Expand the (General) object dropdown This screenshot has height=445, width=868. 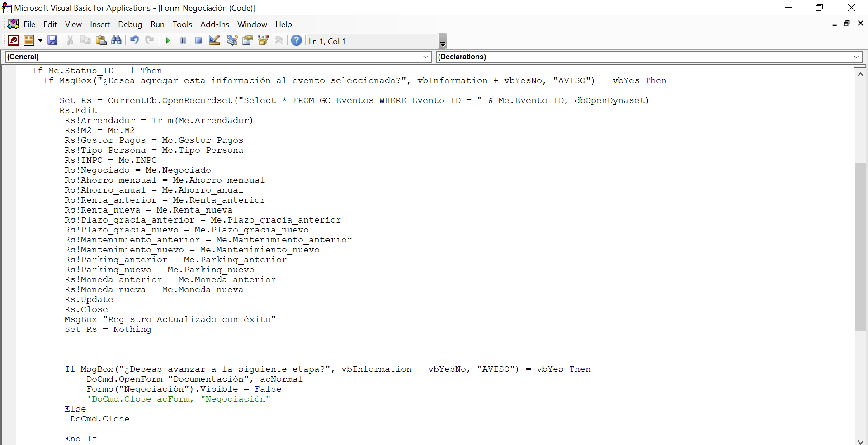tap(425, 57)
